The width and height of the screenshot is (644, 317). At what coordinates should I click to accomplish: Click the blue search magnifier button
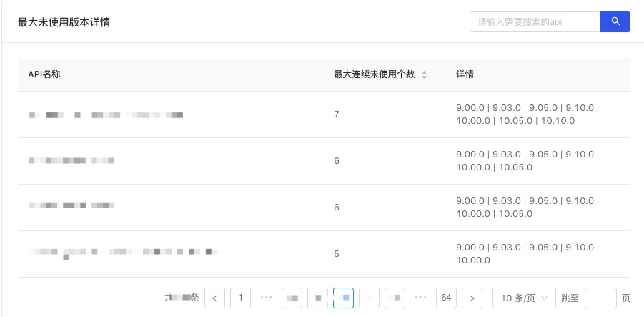coord(615,21)
